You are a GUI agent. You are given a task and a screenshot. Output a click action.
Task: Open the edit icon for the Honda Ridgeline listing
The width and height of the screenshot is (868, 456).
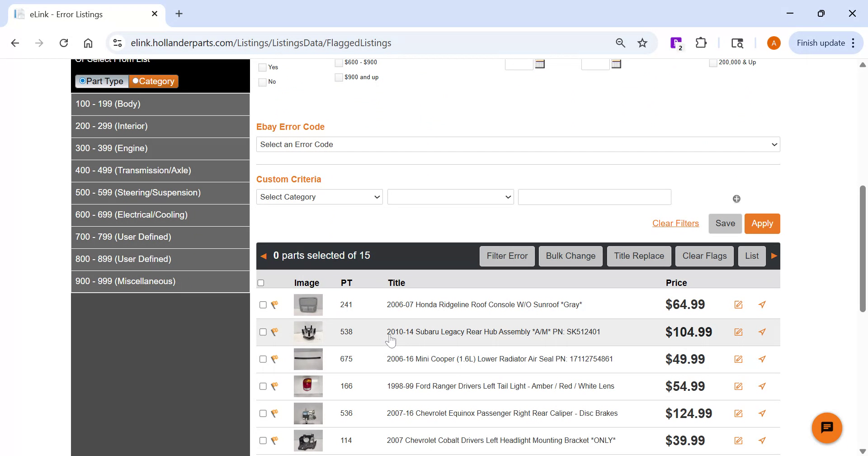pyautogui.click(x=738, y=304)
